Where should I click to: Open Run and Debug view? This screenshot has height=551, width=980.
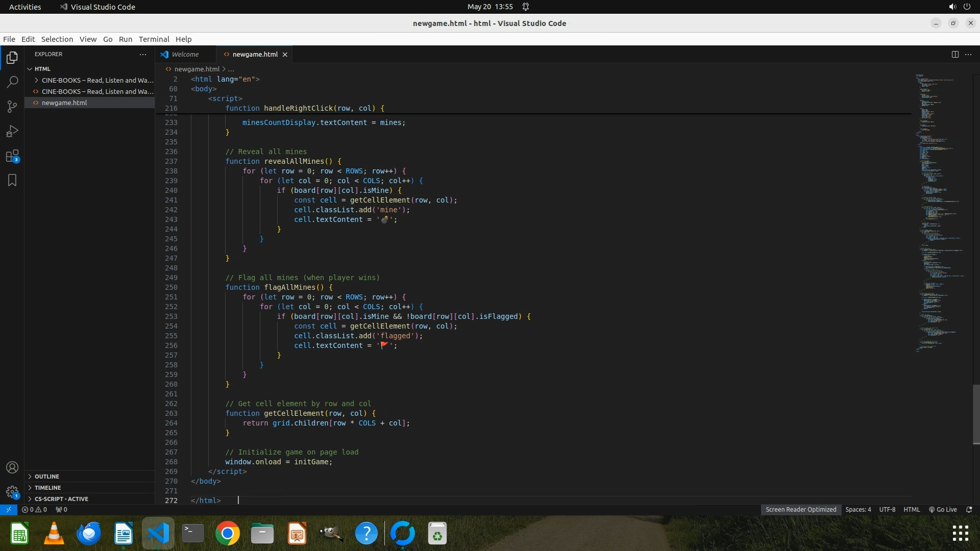pyautogui.click(x=12, y=132)
